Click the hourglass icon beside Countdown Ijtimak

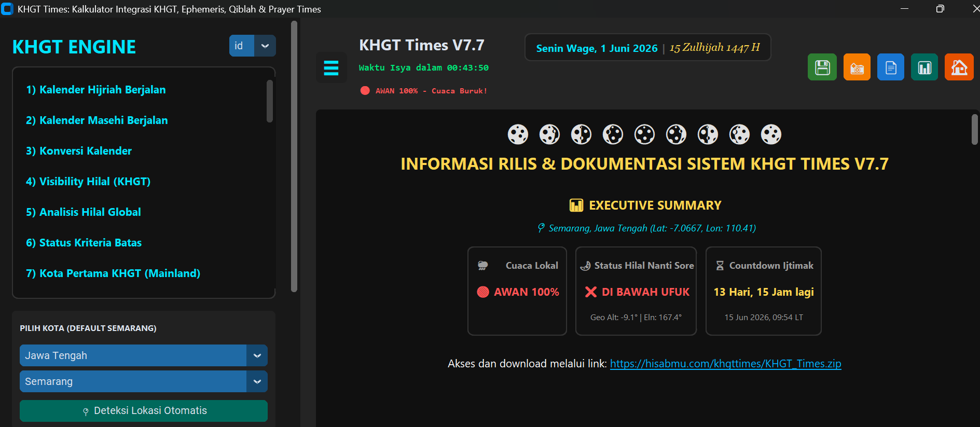click(720, 266)
